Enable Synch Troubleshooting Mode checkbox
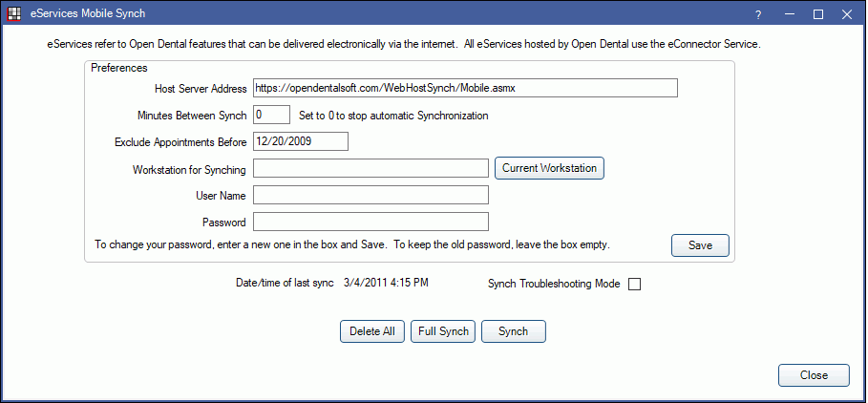Image resolution: width=868 pixels, height=403 pixels. click(x=635, y=285)
